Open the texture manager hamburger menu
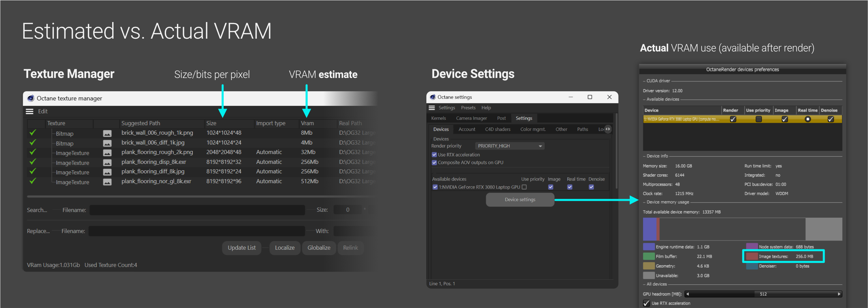The width and height of the screenshot is (868, 308). tap(30, 111)
